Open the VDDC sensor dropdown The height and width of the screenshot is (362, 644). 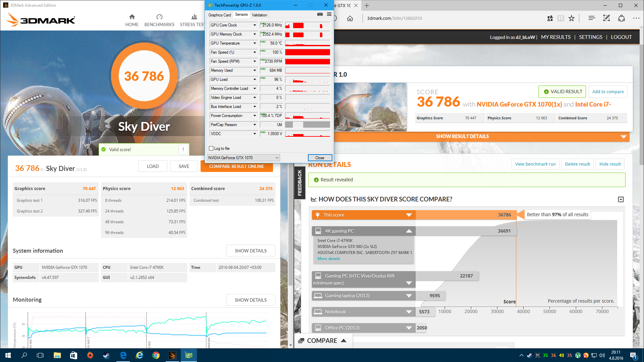pyautogui.click(x=255, y=134)
